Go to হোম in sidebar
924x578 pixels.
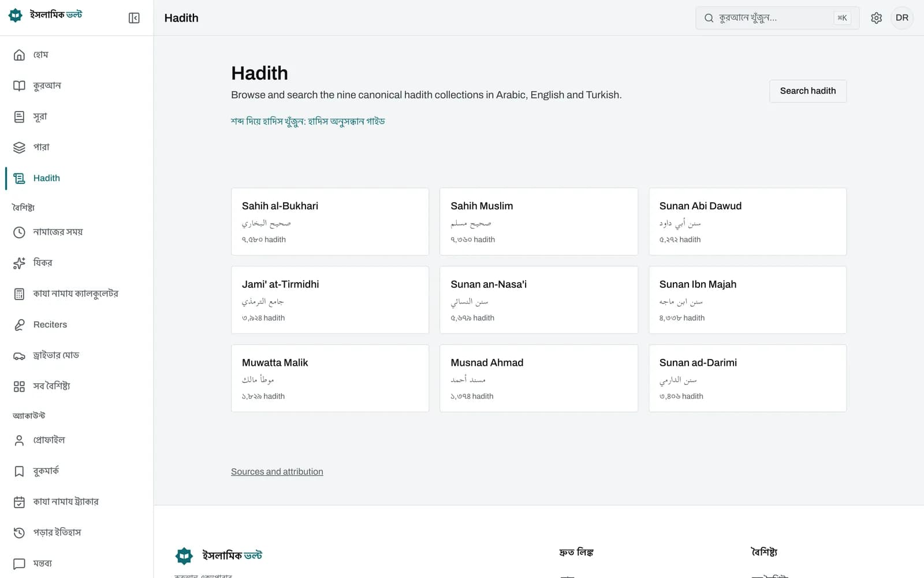click(77, 55)
